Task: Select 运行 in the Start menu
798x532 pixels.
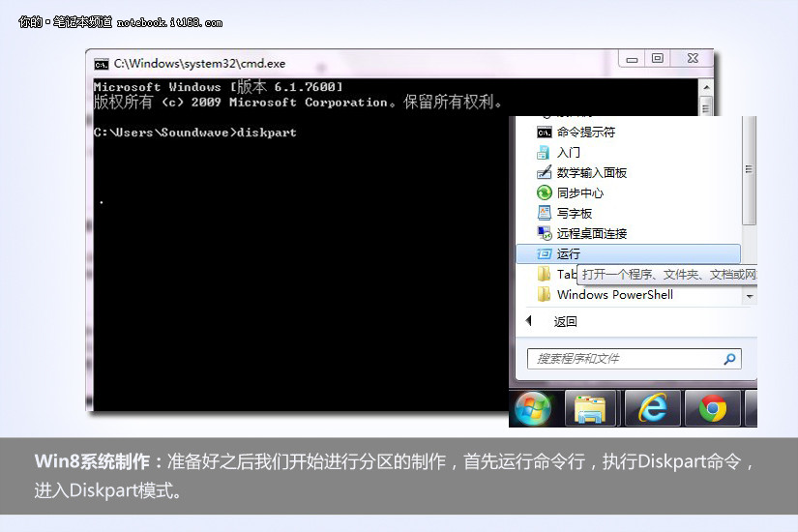Action: tap(629, 253)
